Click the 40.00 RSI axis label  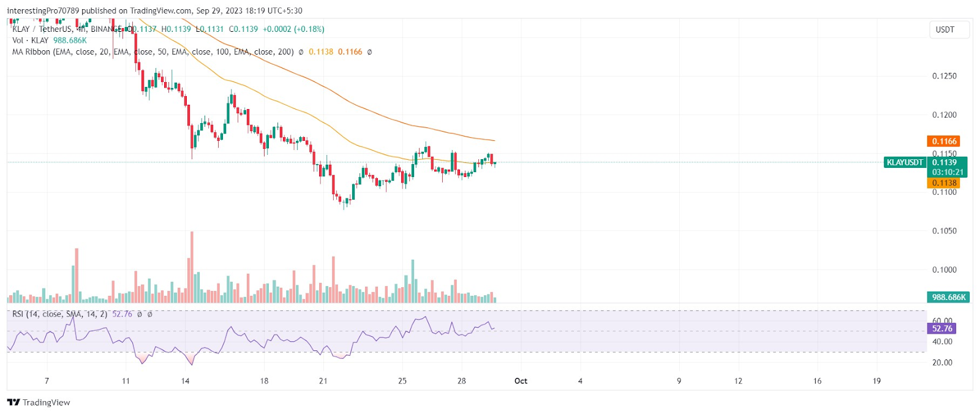click(942, 342)
